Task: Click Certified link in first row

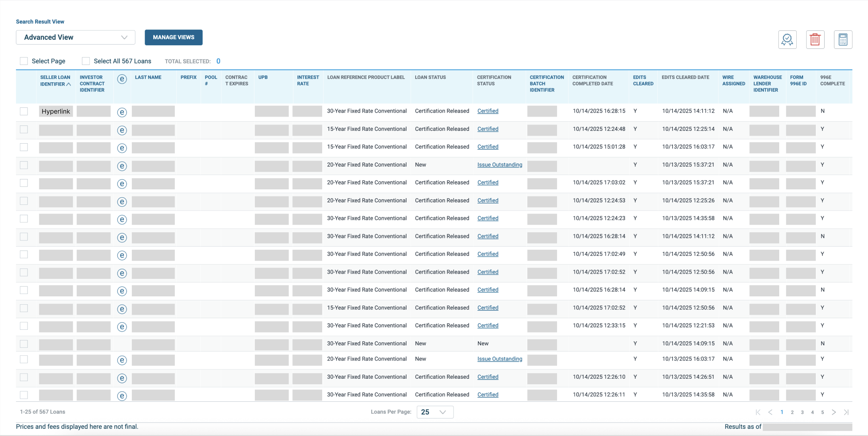Action: [488, 111]
